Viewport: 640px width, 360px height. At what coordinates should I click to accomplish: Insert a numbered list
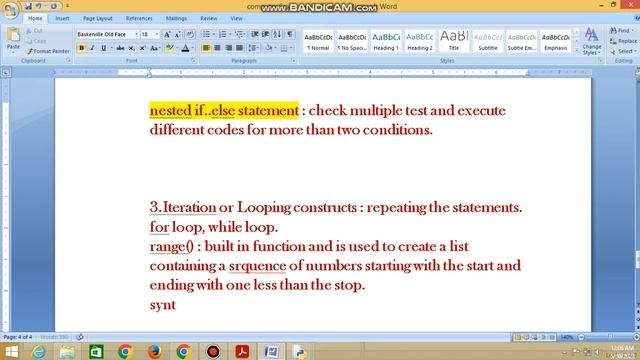[222, 34]
